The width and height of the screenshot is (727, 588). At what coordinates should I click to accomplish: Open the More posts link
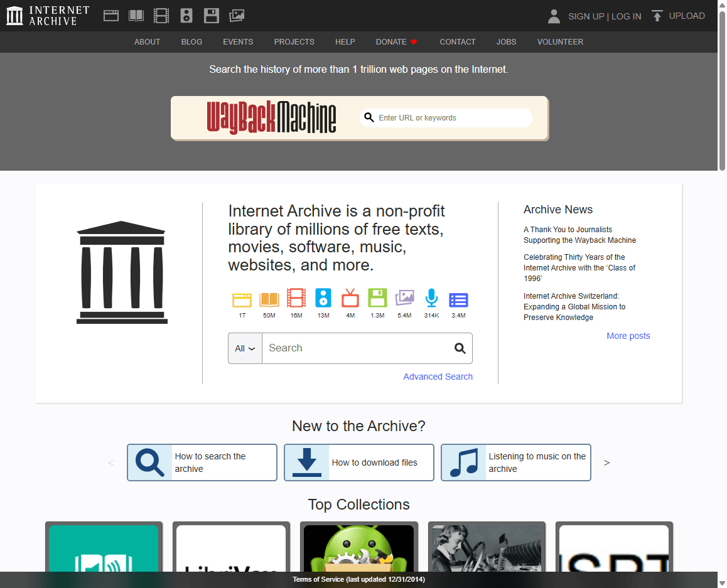pyautogui.click(x=628, y=336)
